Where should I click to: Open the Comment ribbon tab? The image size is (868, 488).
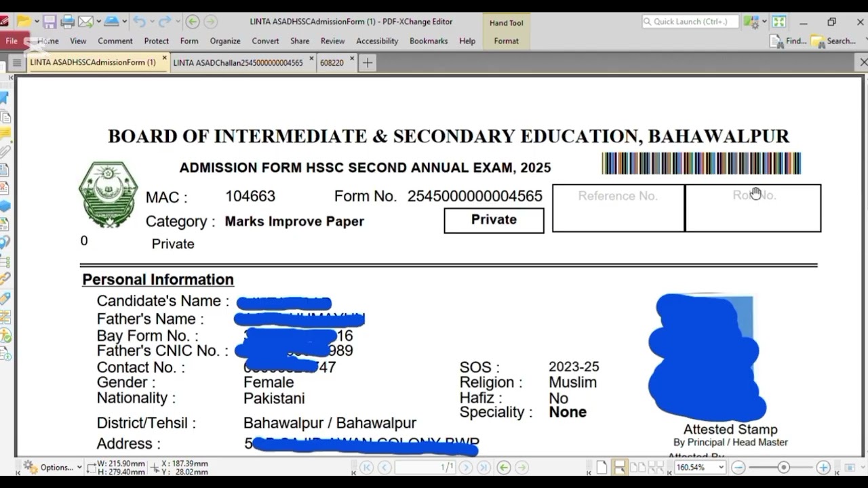(x=115, y=41)
